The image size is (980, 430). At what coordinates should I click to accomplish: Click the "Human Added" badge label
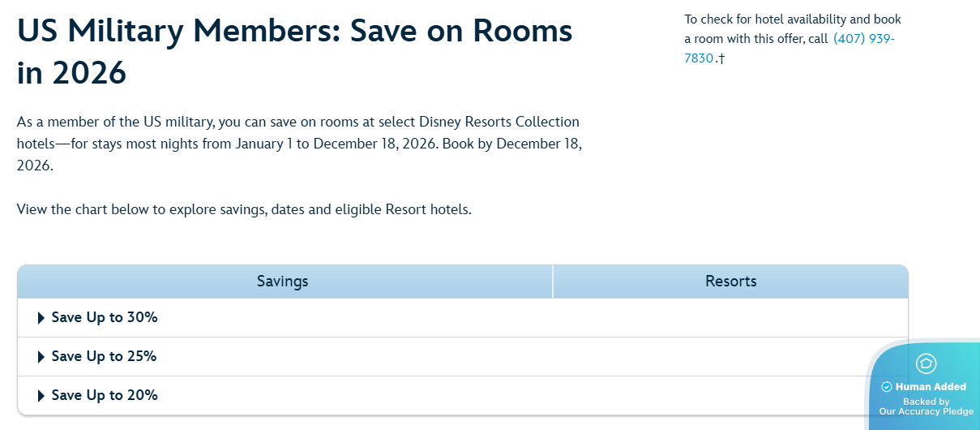click(x=931, y=387)
